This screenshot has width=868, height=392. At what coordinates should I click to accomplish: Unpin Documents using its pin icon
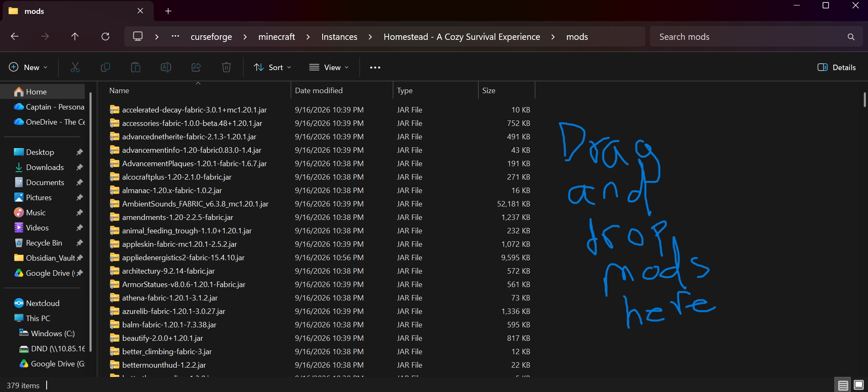click(x=79, y=182)
